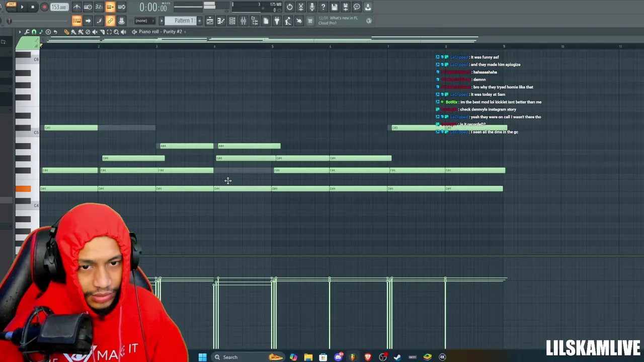This screenshot has width=644, height=362.
Task: Toggle PAT/SONG mode switch
Action: (x=11, y=7)
